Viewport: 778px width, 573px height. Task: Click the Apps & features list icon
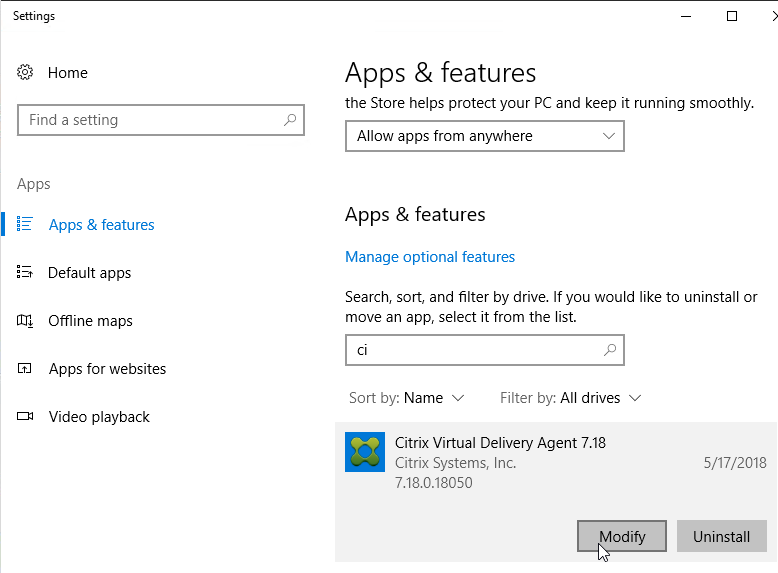[24, 224]
